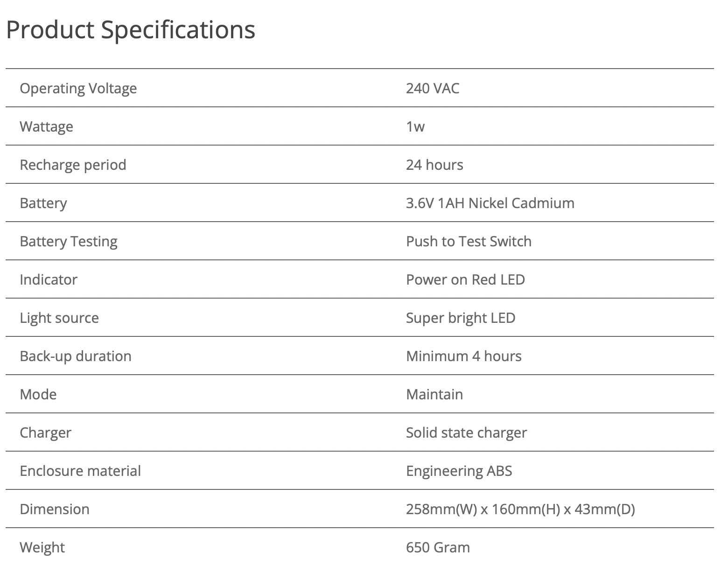Screen dimensions: 728x572
Task: Click the 24 hours value
Action: [434, 165]
